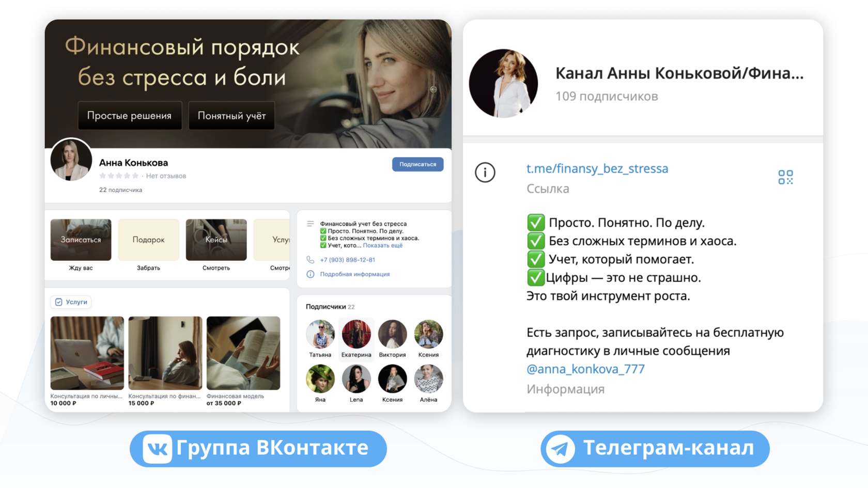Viewport: 868px width, 488px height.
Task: Open subscriber Алёна's avatar
Action: 428,379
